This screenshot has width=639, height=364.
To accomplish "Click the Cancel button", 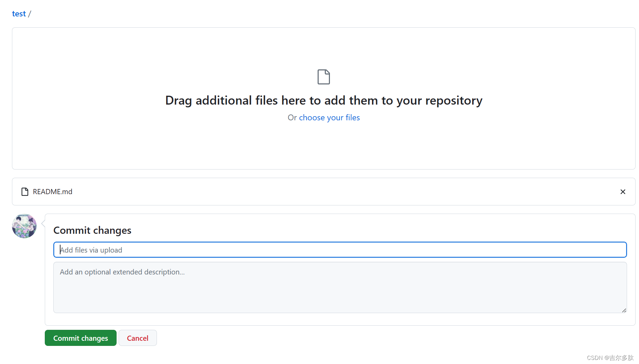I will tap(137, 338).
